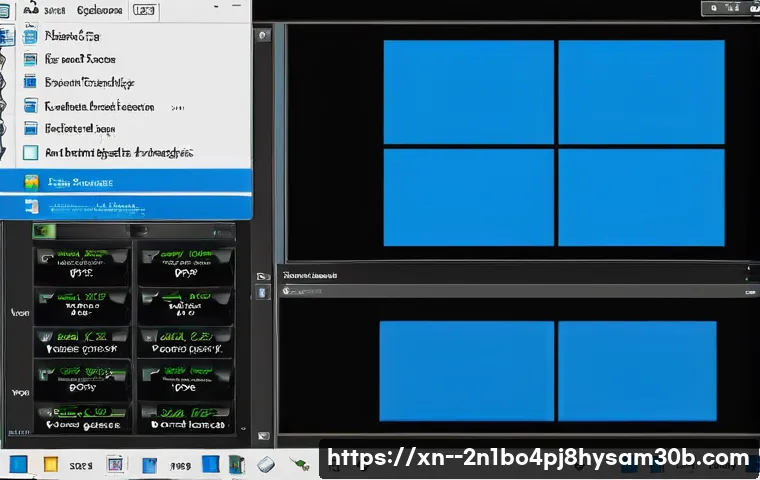Click the blue Start square at the taskbar's left end
The image size is (760, 480).
19,465
